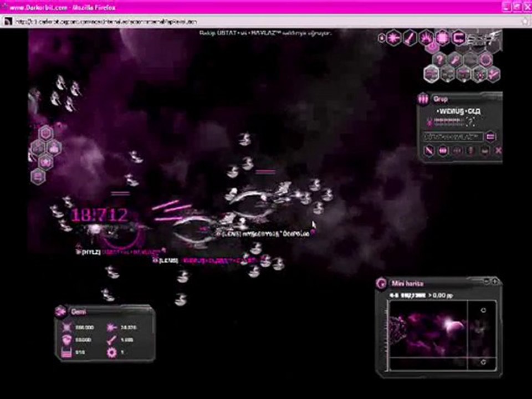Click the pink C-arrow hexagon icon
Screen dimensions: 532x399
(x=459, y=38)
